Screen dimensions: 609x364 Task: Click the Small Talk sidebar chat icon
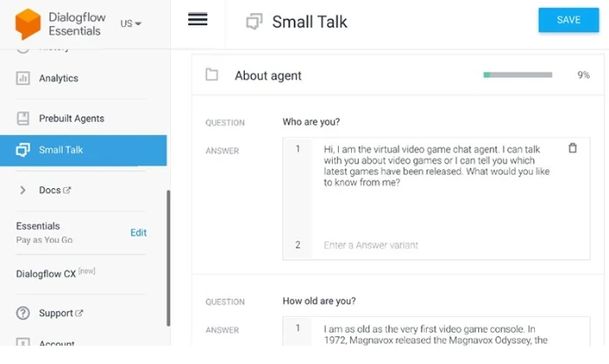click(23, 150)
